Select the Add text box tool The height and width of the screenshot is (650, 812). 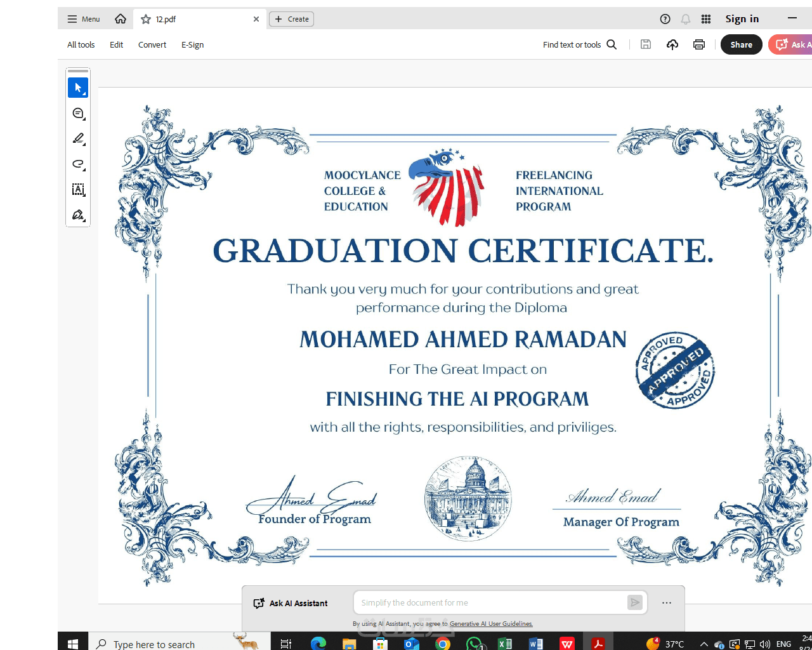pyautogui.click(x=78, y=189)
